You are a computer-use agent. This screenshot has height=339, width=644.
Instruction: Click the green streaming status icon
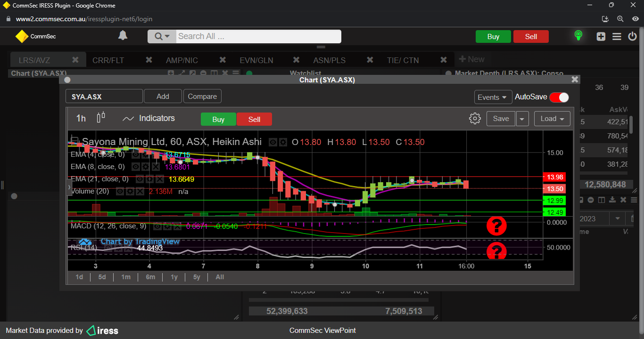click(x=578, y=36)
